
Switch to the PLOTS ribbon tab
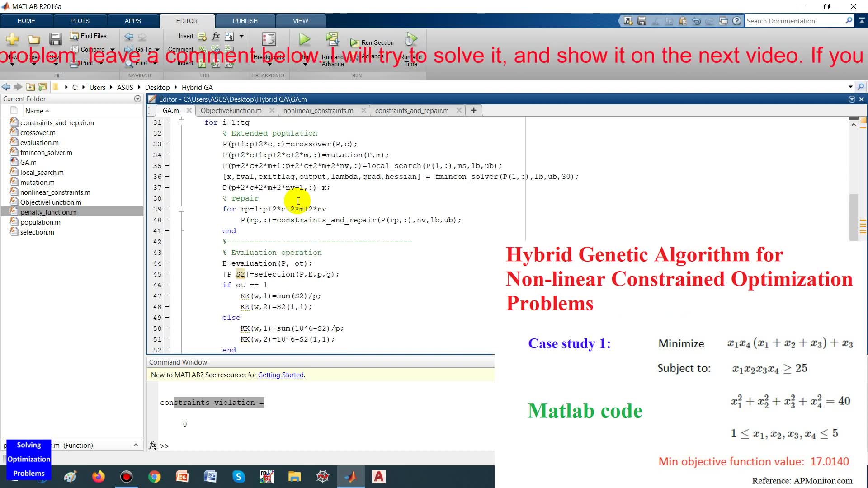coord(80,21)
